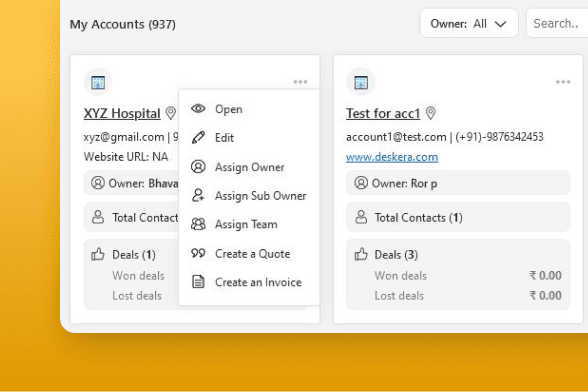Click the pencil Edit icon in the menu
The width and height of the screenshot is (588, 392).
point(198,138)
